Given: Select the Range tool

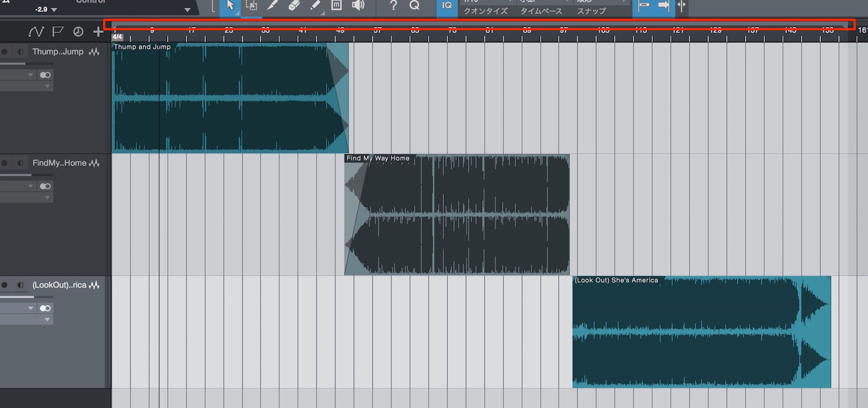Looking at the screenshot, I should click(x=251, y=6).
